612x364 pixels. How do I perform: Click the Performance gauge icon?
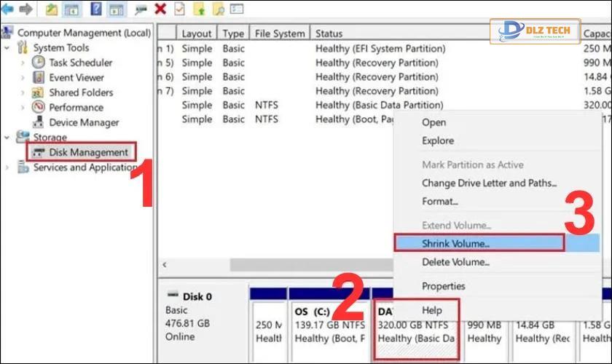point(38,107)
